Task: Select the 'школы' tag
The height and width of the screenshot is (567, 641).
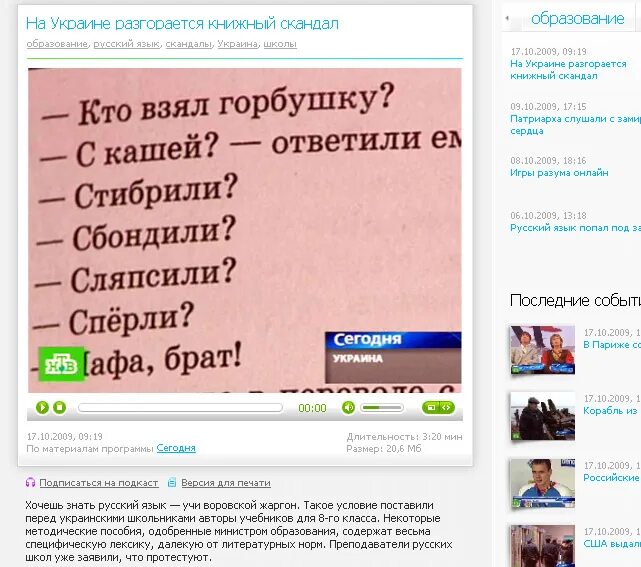Action: (280, 44)
